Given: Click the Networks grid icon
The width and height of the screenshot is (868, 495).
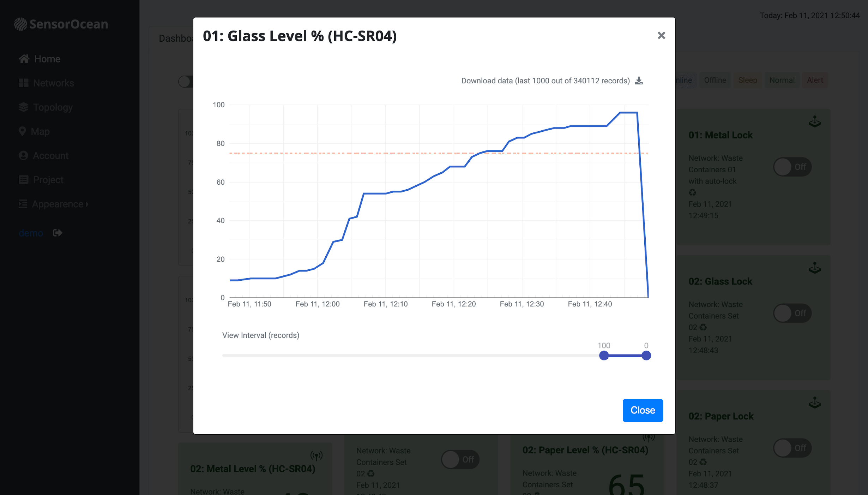Looking at the screenshot, I should (23, 83).
